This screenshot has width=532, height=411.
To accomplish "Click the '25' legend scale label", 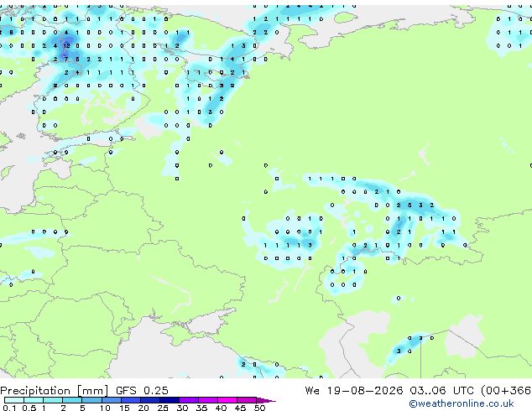I will [163, 408].
